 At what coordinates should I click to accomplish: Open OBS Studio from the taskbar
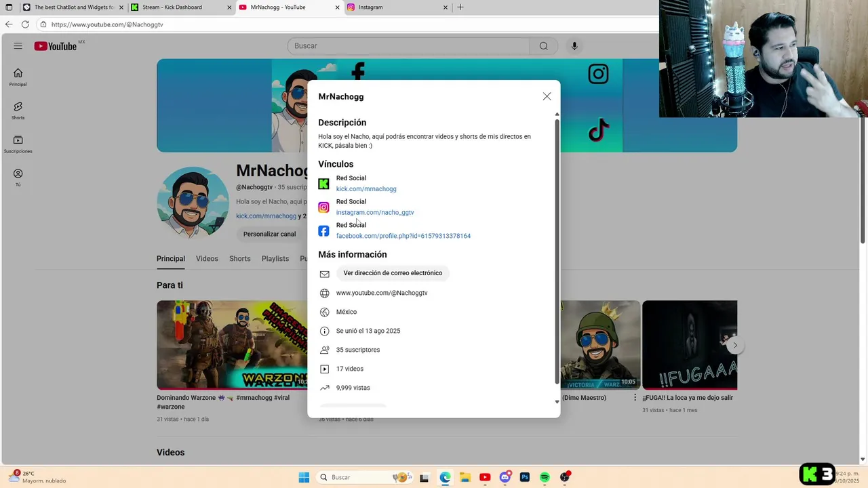pyautogui.click(x=565, y=477)
